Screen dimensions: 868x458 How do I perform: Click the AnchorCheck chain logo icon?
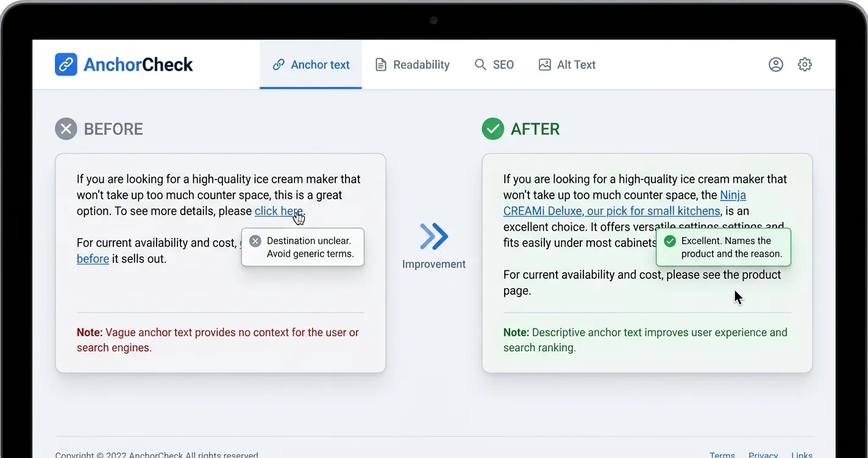(x=66, y=64)
